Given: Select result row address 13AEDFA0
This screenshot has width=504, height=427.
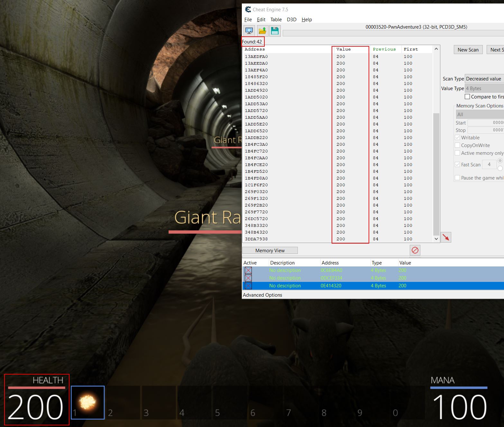Looking at the screenshot, I should 338,56.
